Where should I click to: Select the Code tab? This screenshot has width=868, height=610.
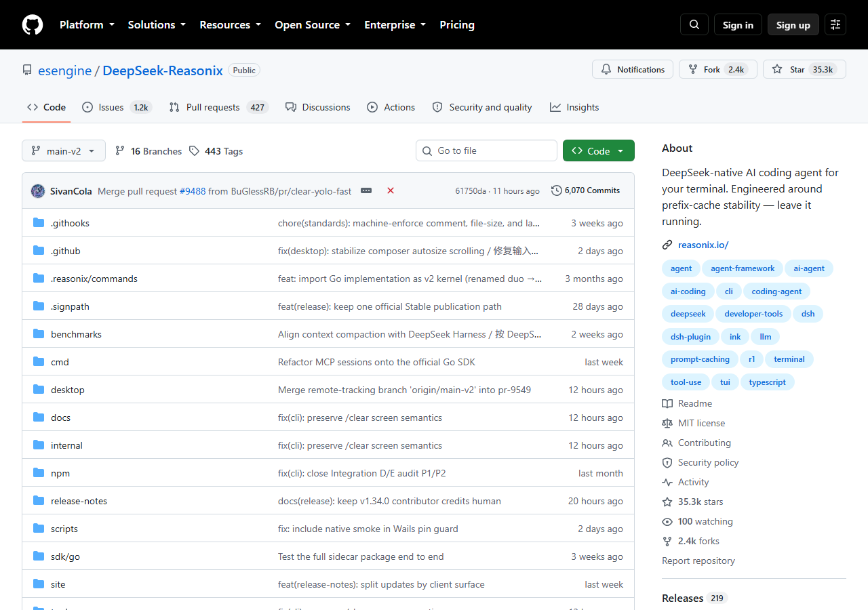(x=46, y=107)
